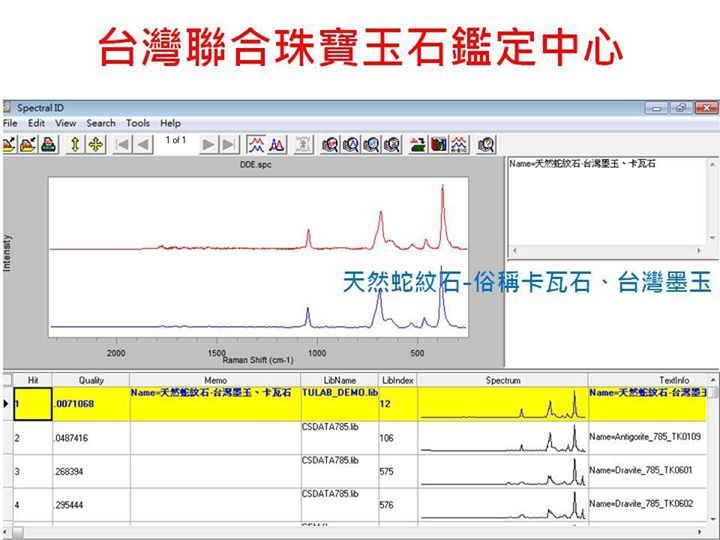
Task: Click Name=Dravite_785_TK0601 text info cell
Action: click(647, 472)
